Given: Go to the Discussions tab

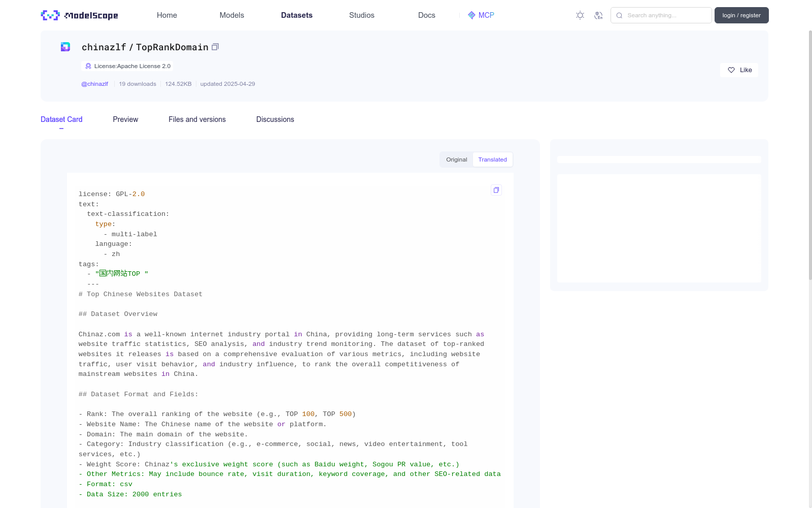Looking at the screenshot, I should (x=275, y=119).
